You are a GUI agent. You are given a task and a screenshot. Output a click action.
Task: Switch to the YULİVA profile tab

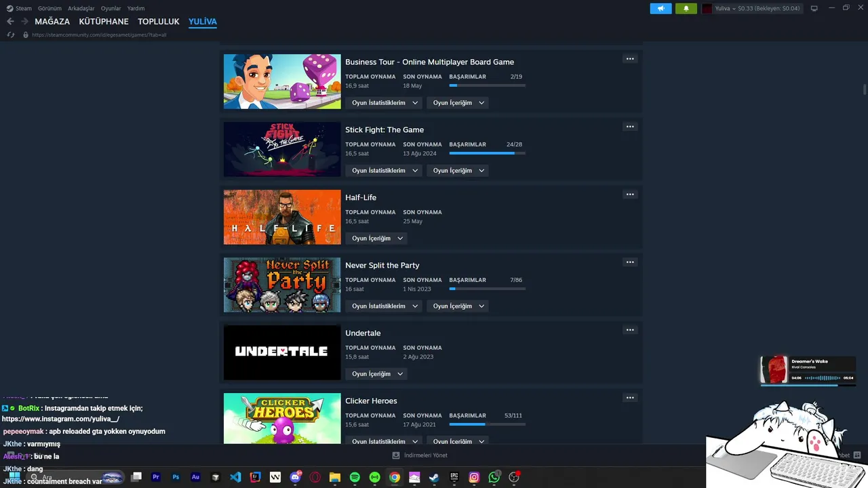pyautogui.click(x=203, y=22)
